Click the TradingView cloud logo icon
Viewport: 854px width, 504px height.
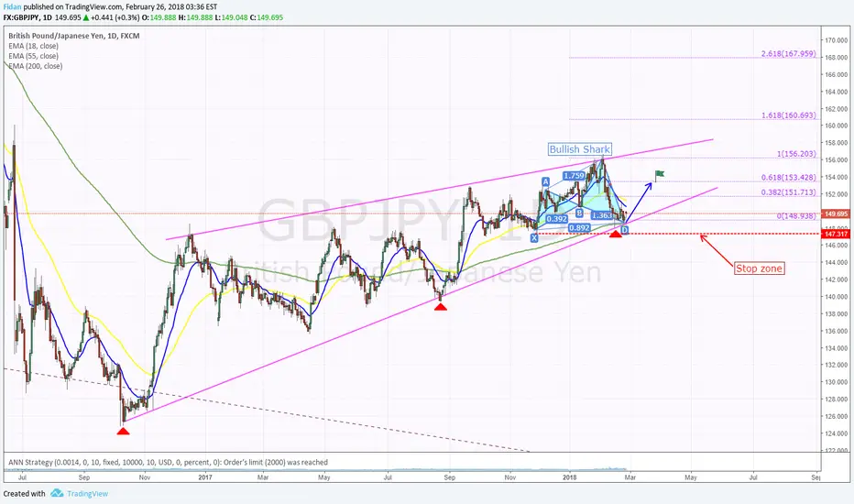57,493
